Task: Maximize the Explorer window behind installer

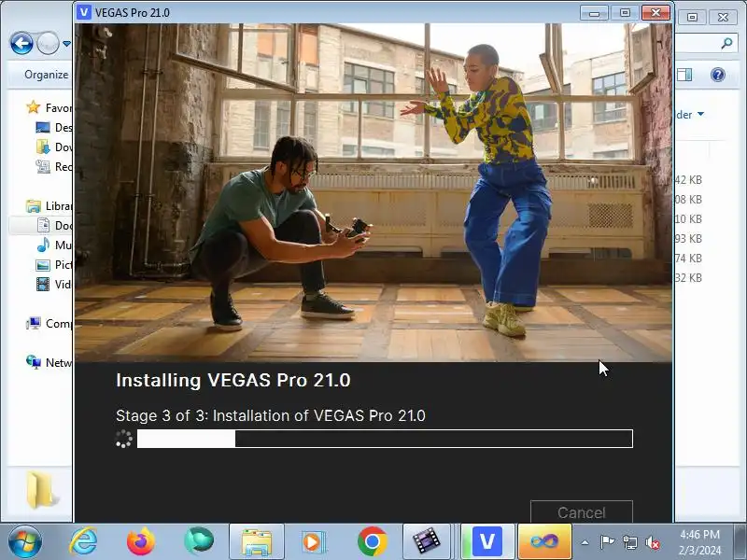Action: [692, 17]
